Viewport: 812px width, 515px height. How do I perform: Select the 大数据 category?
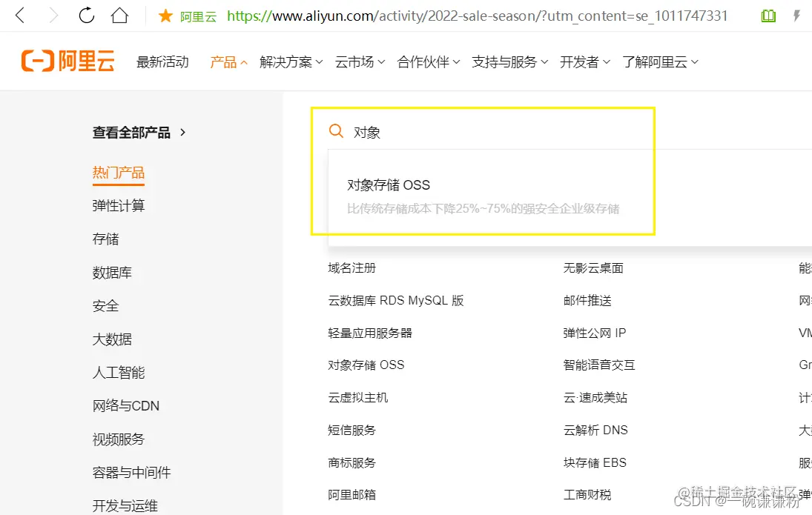pos(112,339)
